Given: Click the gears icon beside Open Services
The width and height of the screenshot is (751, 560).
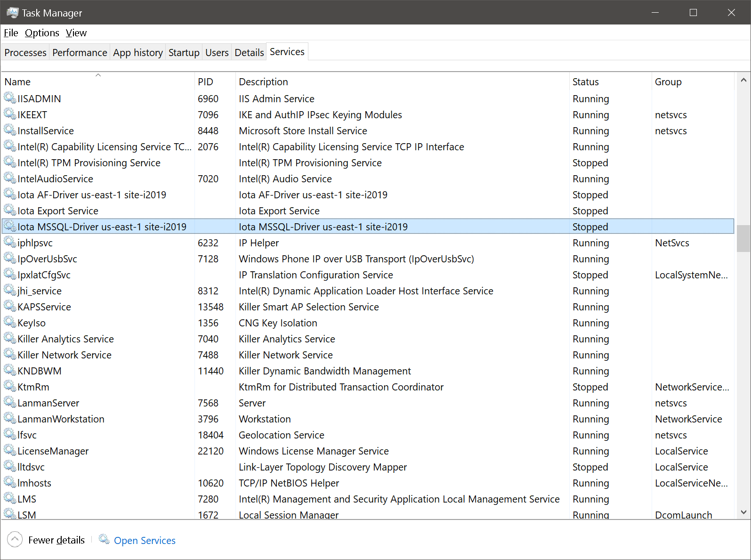Looking at the screenshot, I should tap(104, 539).
